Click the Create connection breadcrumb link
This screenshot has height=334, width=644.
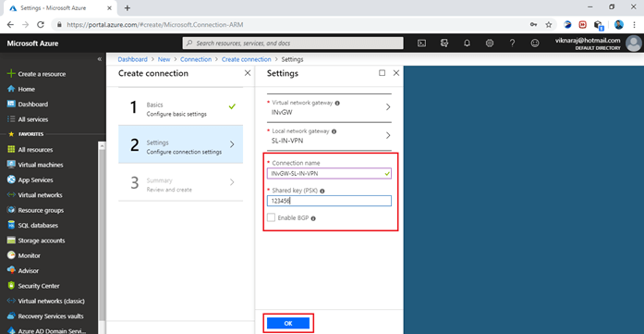coord(247,59)
